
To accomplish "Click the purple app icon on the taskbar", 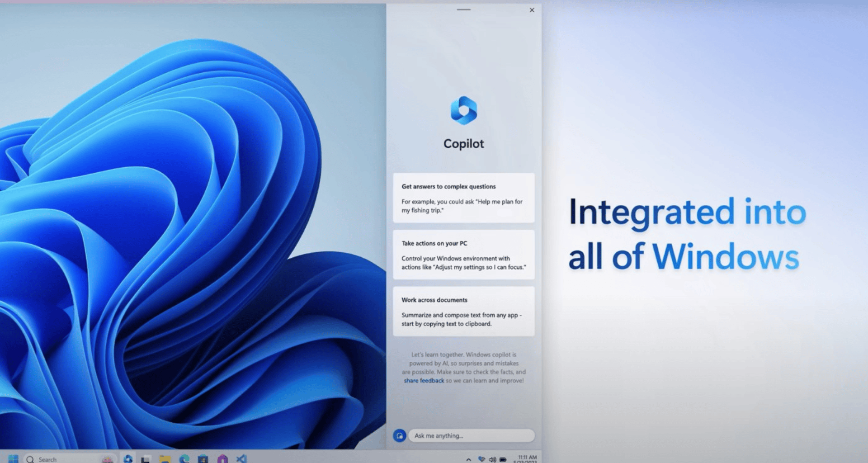I will 222,459.
